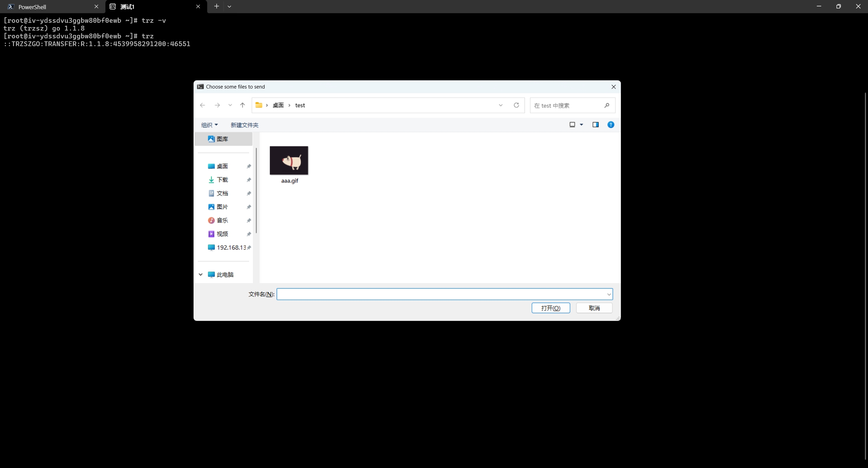Image resolution: width=868 pixels, height=468 pixels.
Task: Toggle the preview pane icon
Action: 595,125
